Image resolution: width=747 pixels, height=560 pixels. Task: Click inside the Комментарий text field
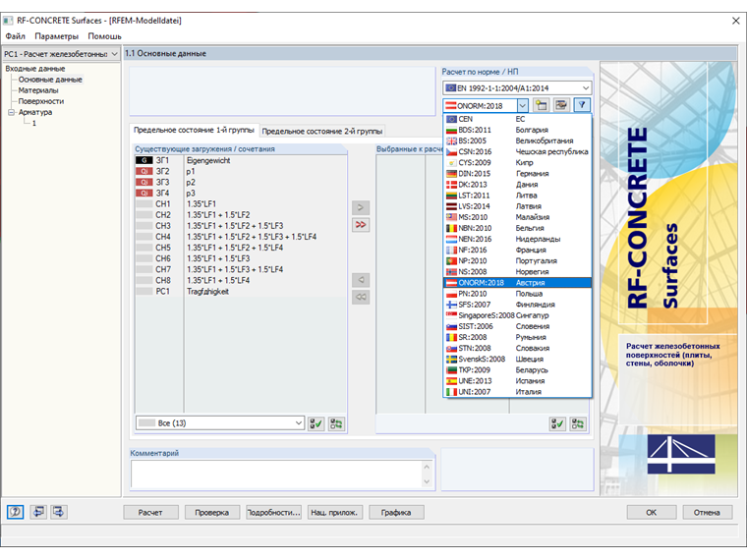[276, 474]
